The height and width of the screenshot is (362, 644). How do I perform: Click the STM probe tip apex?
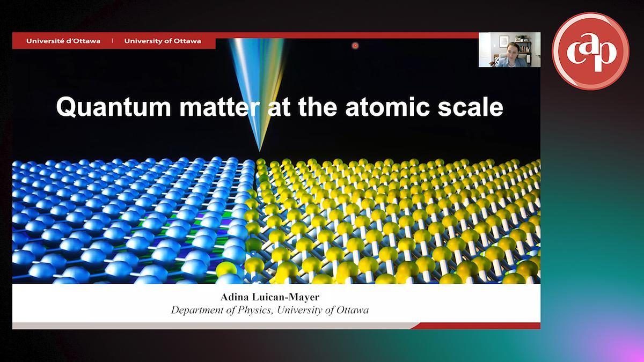click(x=260, y=150)
